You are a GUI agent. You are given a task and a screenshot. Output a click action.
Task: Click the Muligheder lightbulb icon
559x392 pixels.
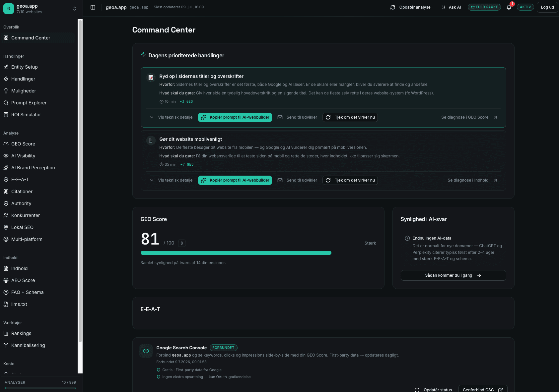point(6,91)
